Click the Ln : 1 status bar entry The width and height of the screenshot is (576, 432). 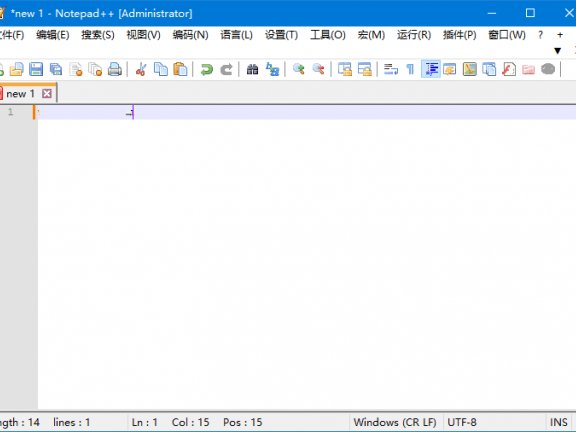(x=145, y=422)
